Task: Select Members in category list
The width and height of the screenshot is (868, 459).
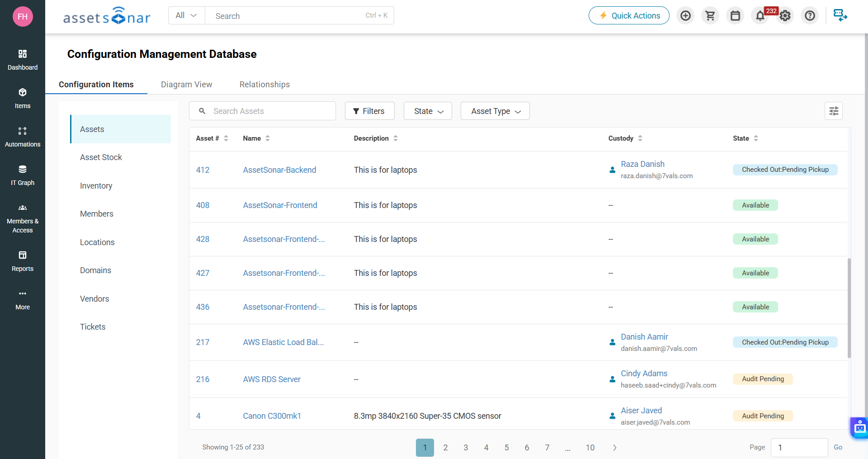Action: (x=121, y=214)
